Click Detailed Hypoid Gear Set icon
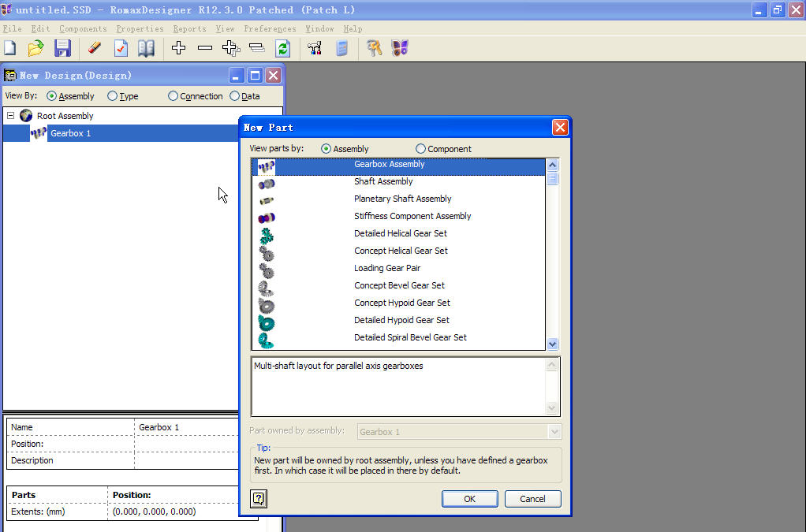The width and height of the screenshot is (806, 532). click(267, 323)
